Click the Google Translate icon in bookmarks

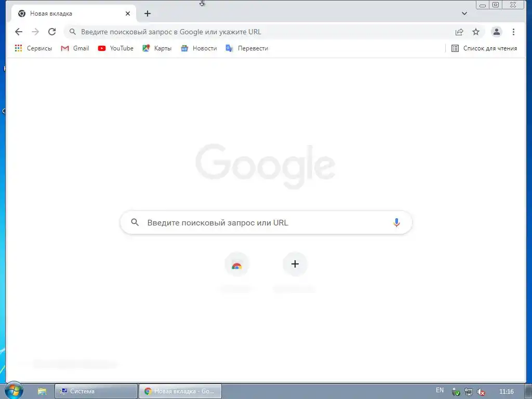coord(229,48)
